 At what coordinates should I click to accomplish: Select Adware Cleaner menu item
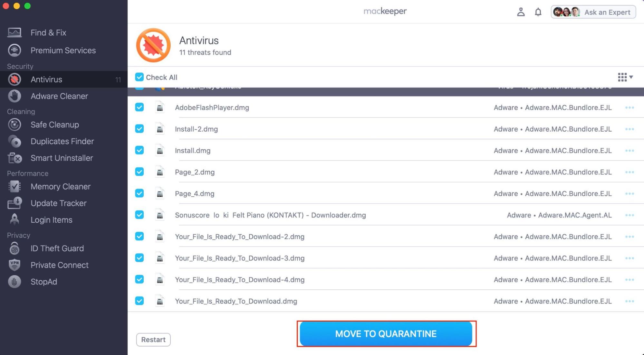click(x=64, y=96)
